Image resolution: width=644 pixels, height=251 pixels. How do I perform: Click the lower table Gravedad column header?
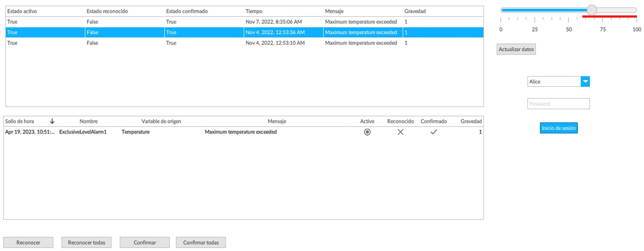point(467,121)
